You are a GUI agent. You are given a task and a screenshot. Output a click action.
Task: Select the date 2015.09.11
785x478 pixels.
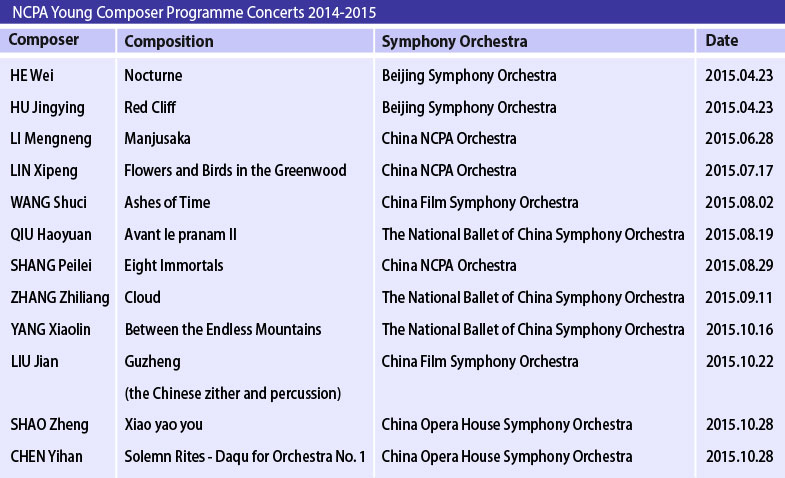pos(739,298)
